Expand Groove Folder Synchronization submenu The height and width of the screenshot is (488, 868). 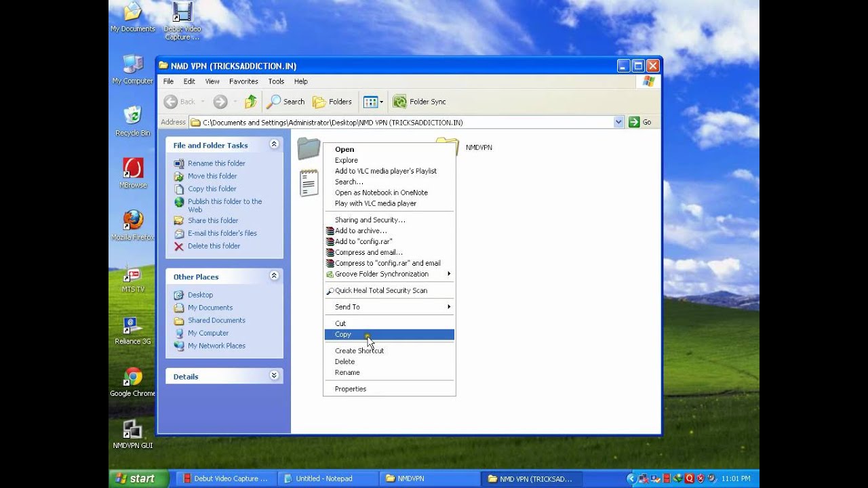click(389, 274)
